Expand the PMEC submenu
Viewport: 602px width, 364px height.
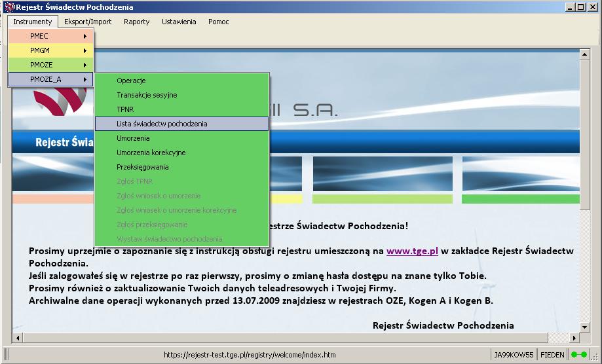[x=50, y=36]
